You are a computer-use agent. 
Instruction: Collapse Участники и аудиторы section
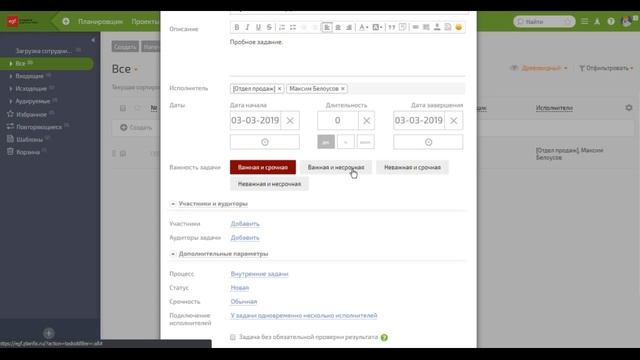(x=173, y=204)
